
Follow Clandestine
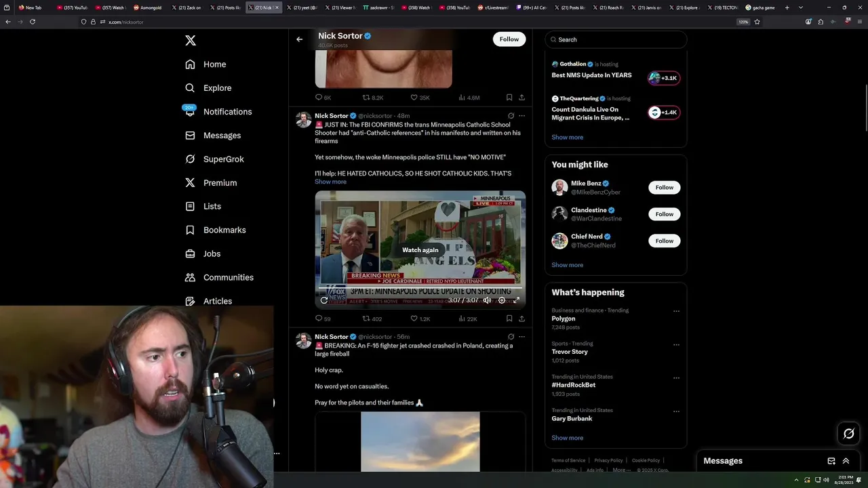click(x=665, y=214)
